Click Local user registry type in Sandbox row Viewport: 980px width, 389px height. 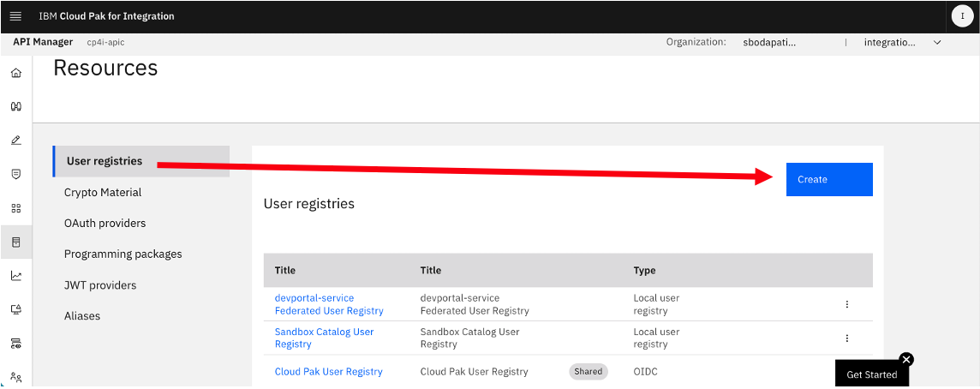click(x=656, y=338)
